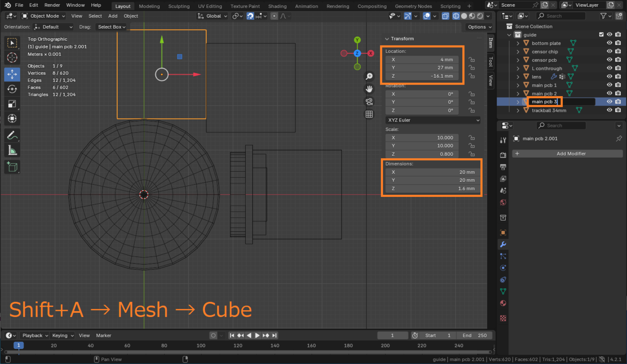The height and width of the screenshot is (364, 627).
Task: Activate the Transform tool in left toolbar
Action: [x=12, y=119]
